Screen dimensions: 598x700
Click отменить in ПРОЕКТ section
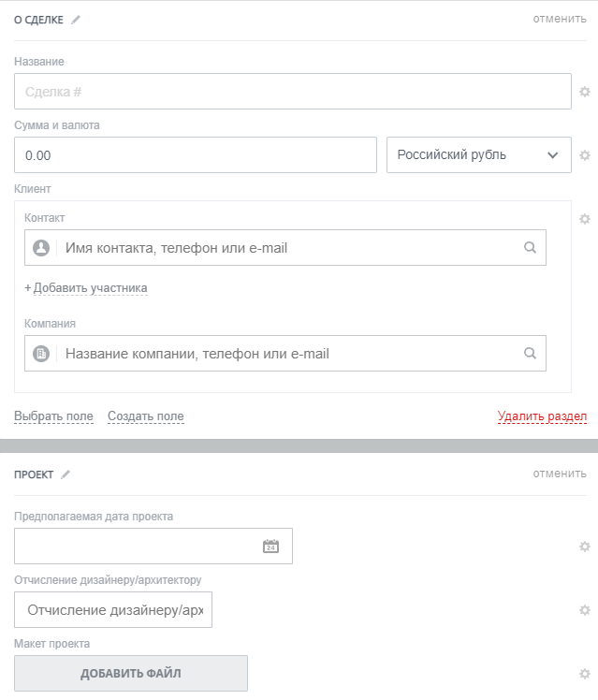point(560,474)
